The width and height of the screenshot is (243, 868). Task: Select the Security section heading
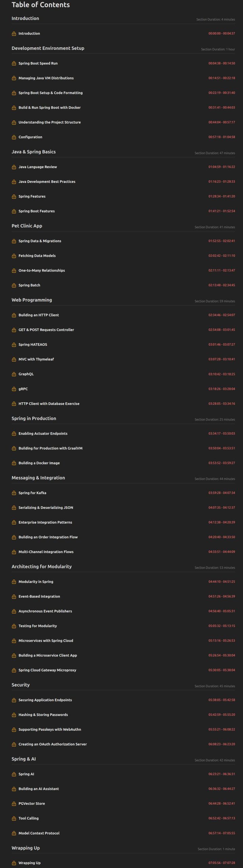point(21,685)
